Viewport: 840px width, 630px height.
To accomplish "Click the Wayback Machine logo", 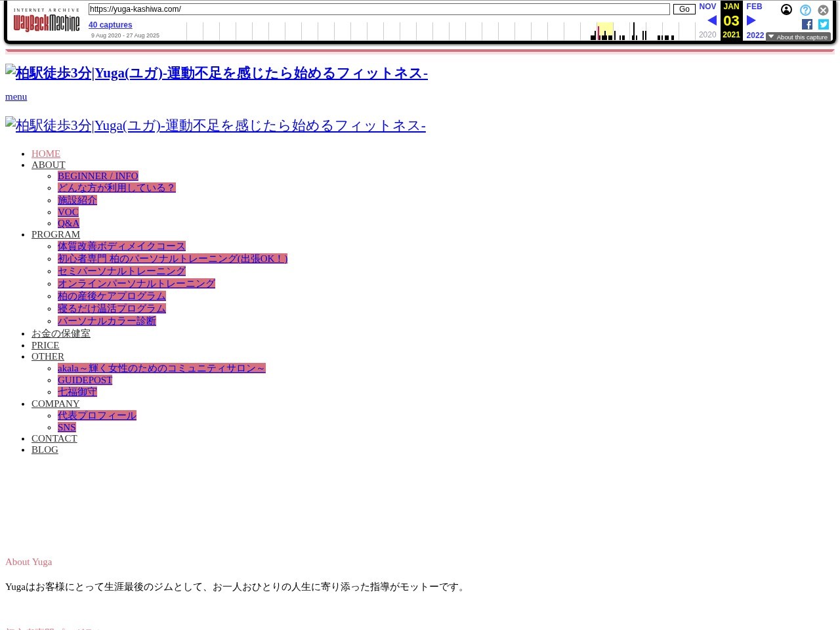I will 47,20.
